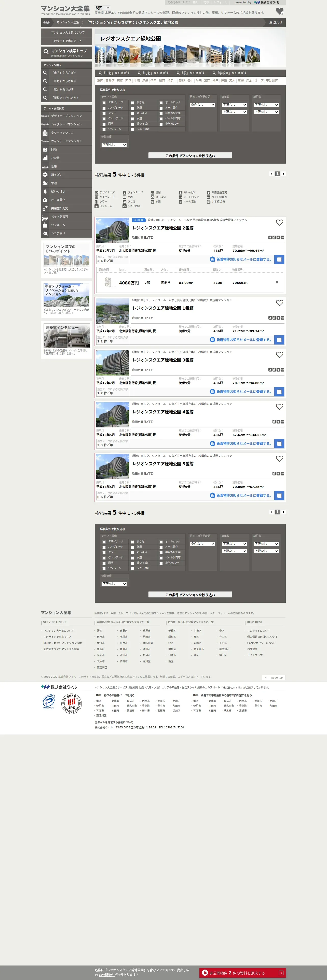Click the sidebar ワンルーム icon
This screenshot has width=327, height=980.
point(45,225)
